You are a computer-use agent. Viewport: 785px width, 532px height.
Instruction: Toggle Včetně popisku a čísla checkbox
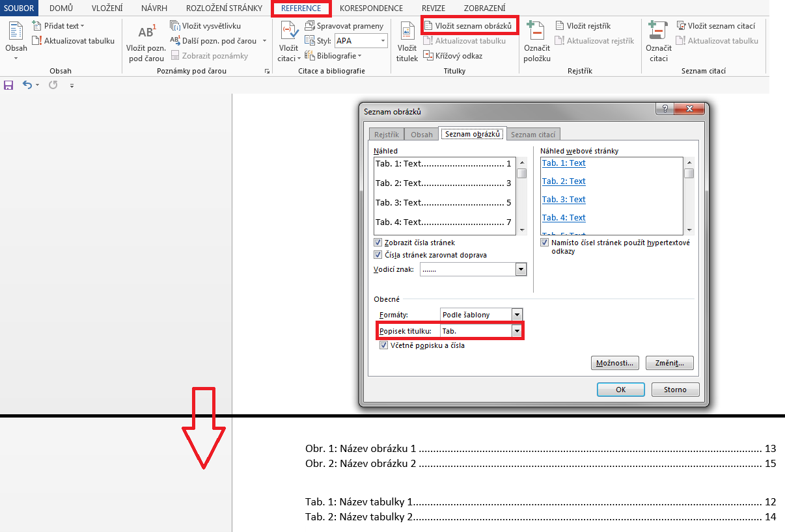pyautogui.click(x=383, y=345)
